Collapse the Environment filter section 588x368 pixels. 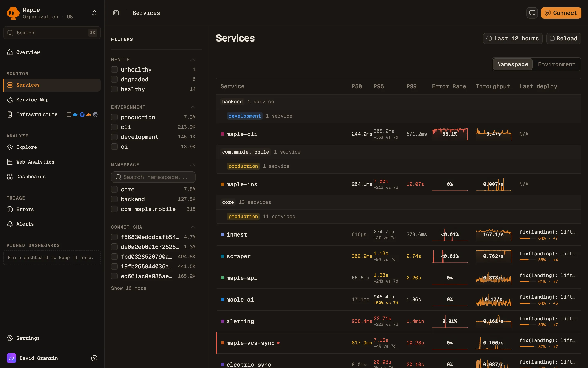[193, 107]
